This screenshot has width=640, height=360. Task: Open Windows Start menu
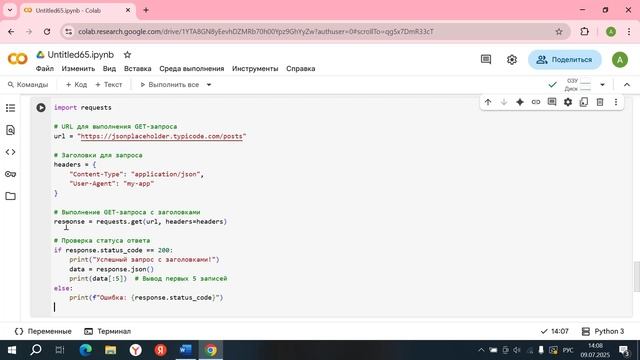(11, 350)
